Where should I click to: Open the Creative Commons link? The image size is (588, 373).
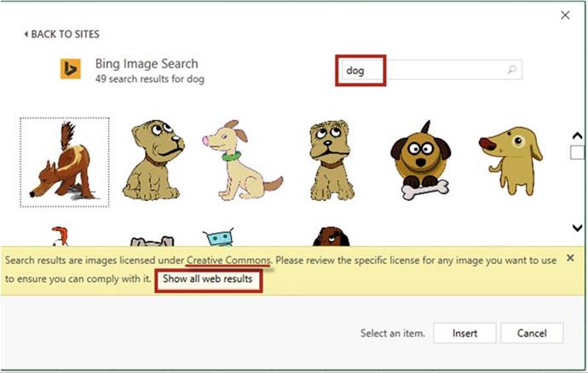229,259
